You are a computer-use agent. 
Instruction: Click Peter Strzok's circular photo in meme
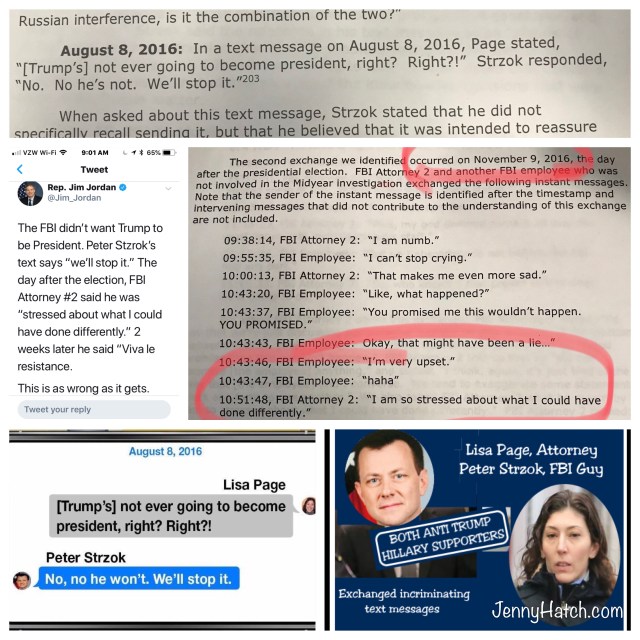[389, 478]
